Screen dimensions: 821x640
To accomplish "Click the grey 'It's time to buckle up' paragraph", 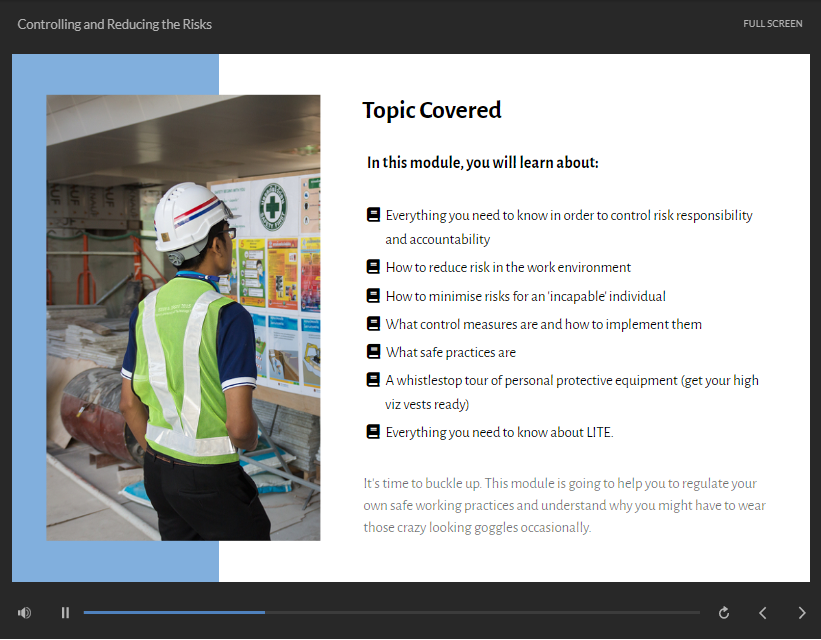I will [x=564, y=505].
